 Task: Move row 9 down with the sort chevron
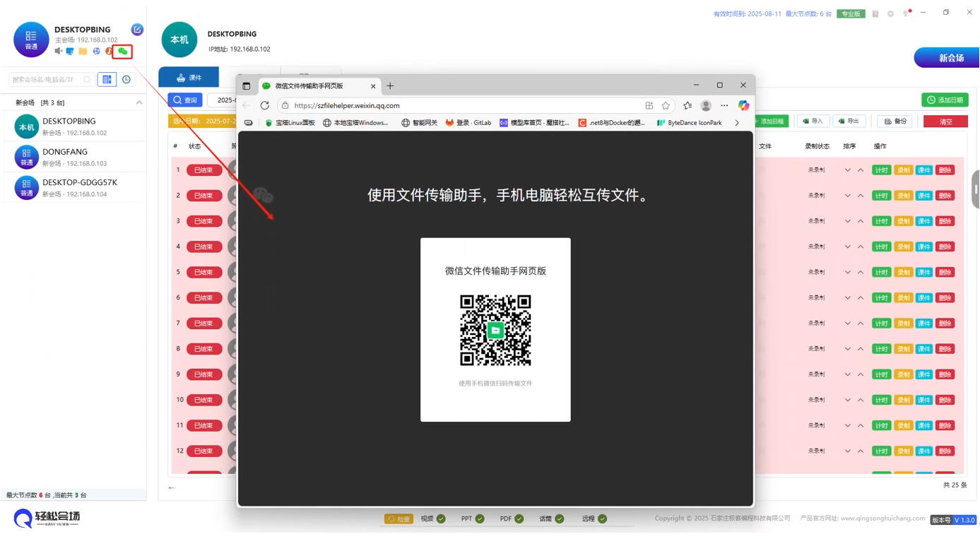[x=847, y=374]
